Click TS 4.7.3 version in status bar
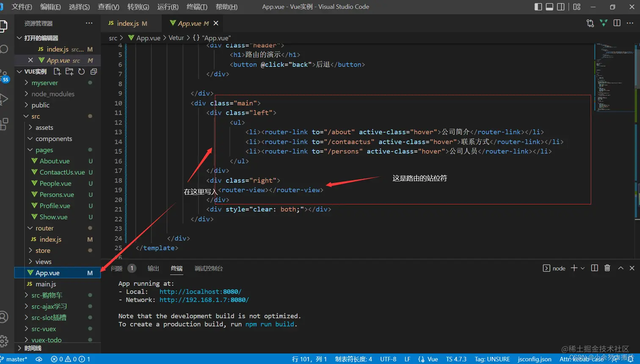 456,359
